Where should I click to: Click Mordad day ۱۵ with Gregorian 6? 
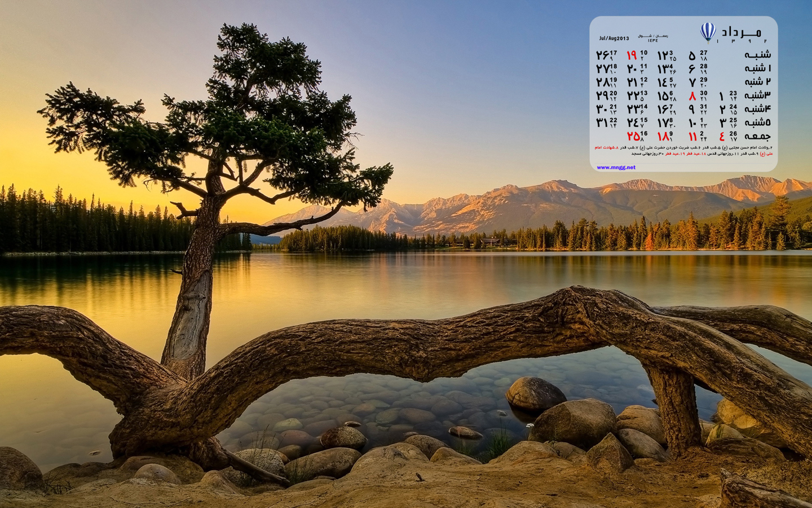click(667, 96)
